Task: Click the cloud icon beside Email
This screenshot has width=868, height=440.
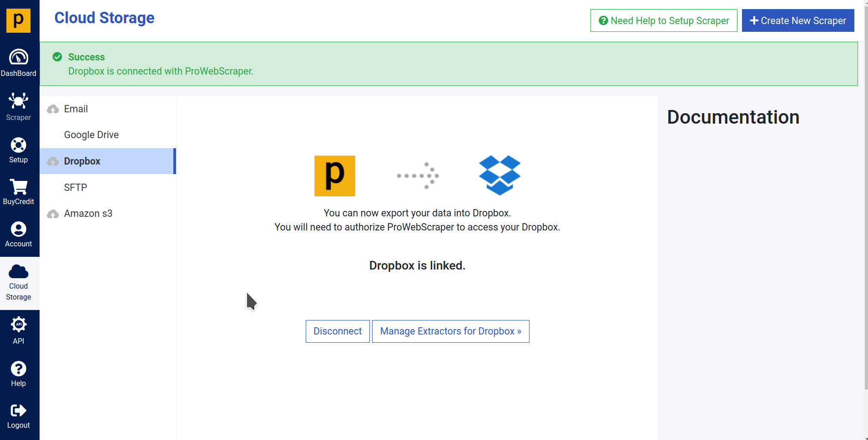Action: [x=53, y=109]
